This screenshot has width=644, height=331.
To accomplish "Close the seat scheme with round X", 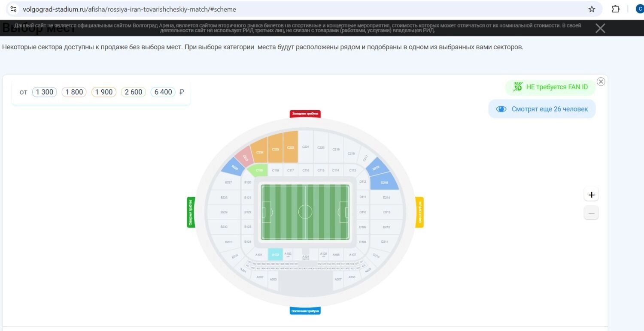I will pos(601,81).
